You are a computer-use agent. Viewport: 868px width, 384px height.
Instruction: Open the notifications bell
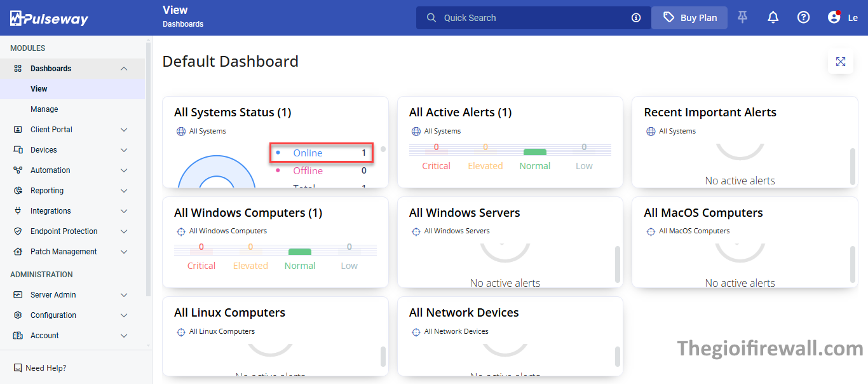[x=773, y=18]
